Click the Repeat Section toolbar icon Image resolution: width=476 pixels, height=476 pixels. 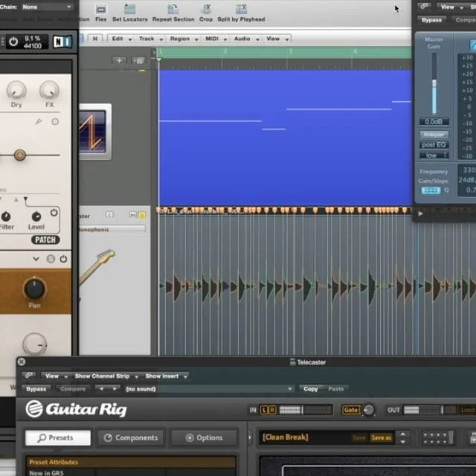(x=173, y=9)
